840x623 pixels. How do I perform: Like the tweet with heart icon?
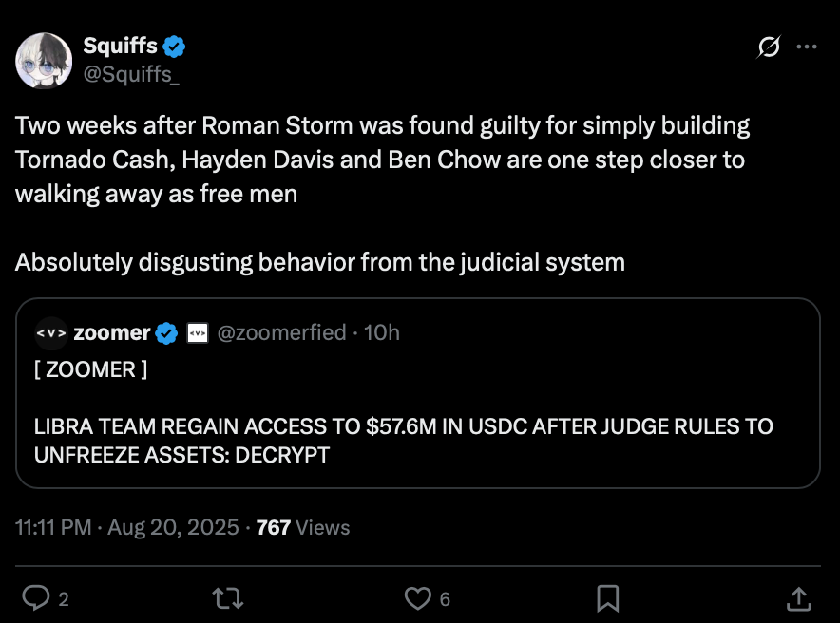pyautogui.click(x=418, y=597)
